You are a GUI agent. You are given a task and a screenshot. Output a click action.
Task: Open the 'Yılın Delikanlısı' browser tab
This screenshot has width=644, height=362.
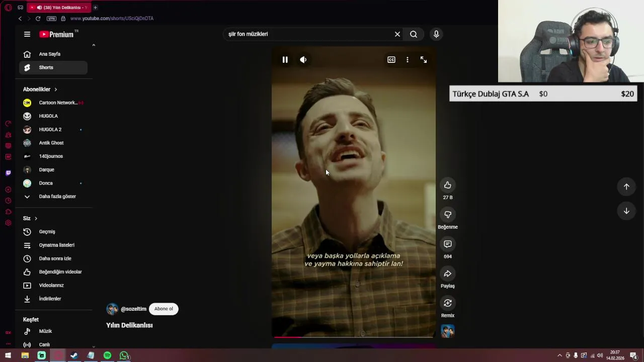[x=59, y=8]
